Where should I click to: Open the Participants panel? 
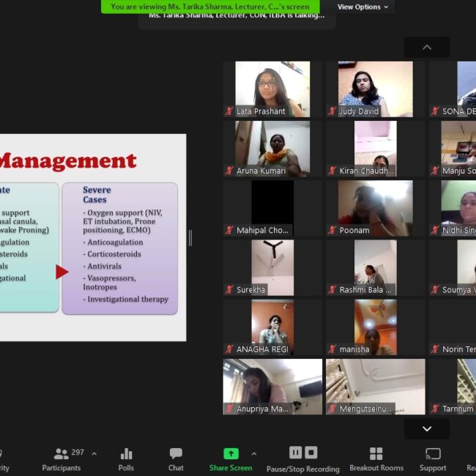62,458
